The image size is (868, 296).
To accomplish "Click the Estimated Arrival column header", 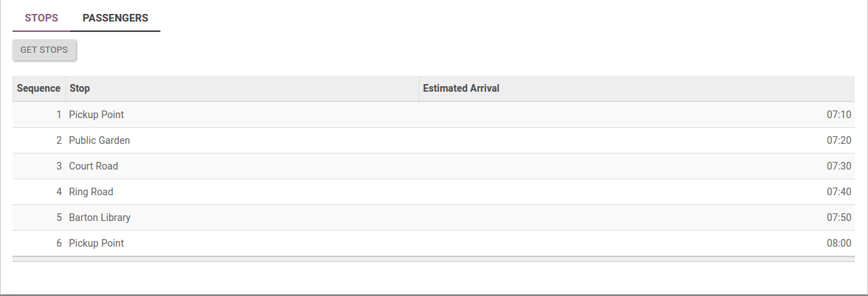I will point(461,88).
